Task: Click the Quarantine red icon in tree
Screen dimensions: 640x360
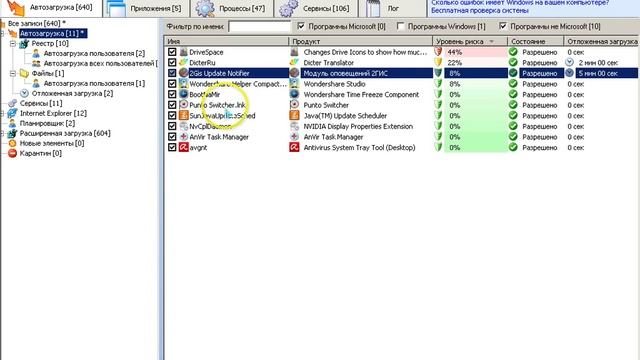Action: pyautogui.click(x=12, y=153)
